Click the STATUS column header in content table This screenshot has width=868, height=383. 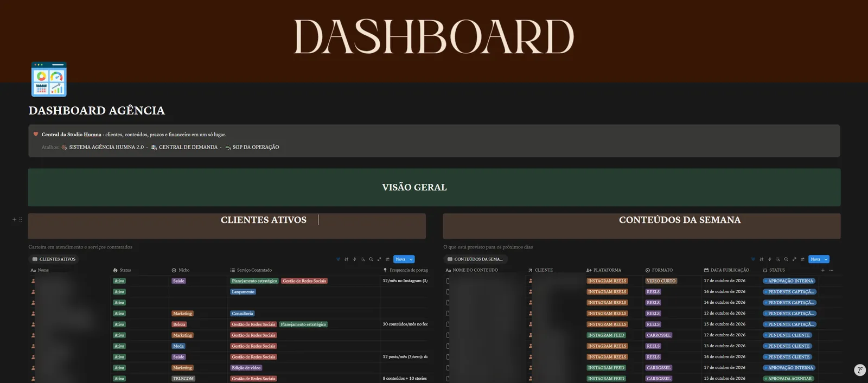pyautogui.click(x=774, y=270)
